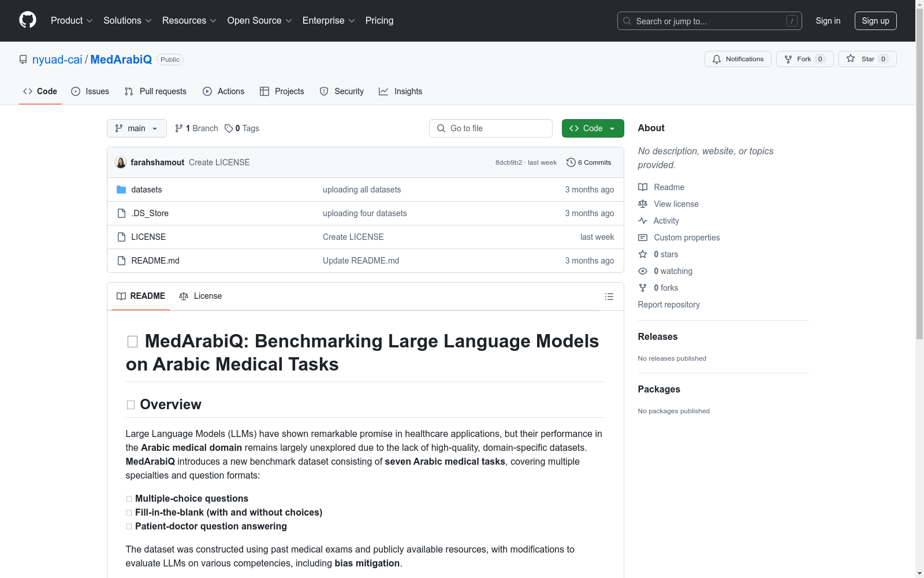Click the repository book icon beside nyuad-cai

(23, 60)
